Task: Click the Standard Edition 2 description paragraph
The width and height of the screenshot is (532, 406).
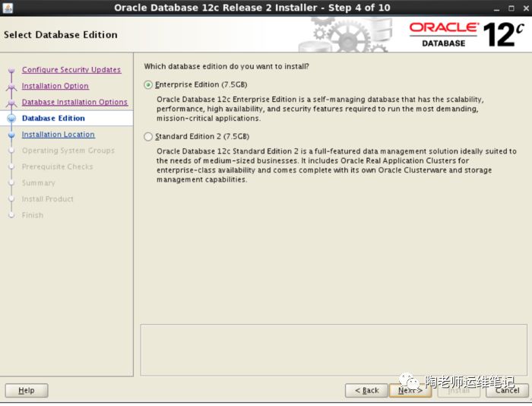Action: tap(336, 165)
